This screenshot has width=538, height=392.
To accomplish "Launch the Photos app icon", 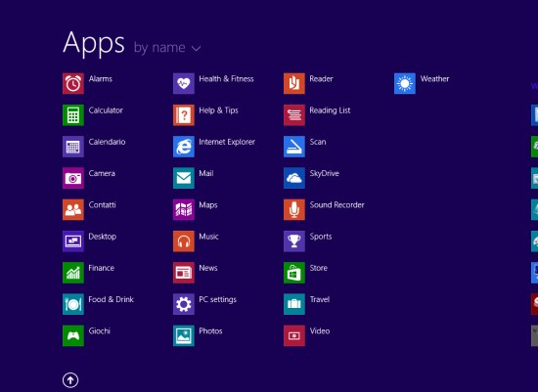I will coord(184,335).
